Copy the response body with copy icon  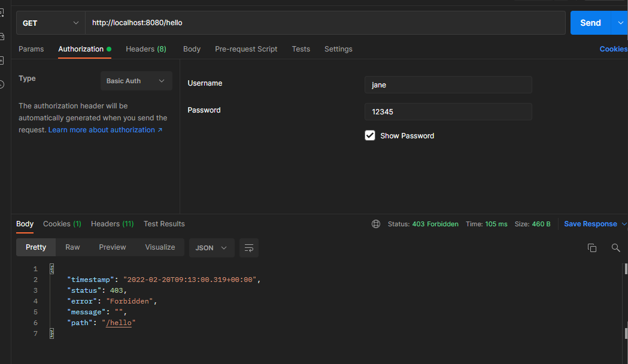591,248
